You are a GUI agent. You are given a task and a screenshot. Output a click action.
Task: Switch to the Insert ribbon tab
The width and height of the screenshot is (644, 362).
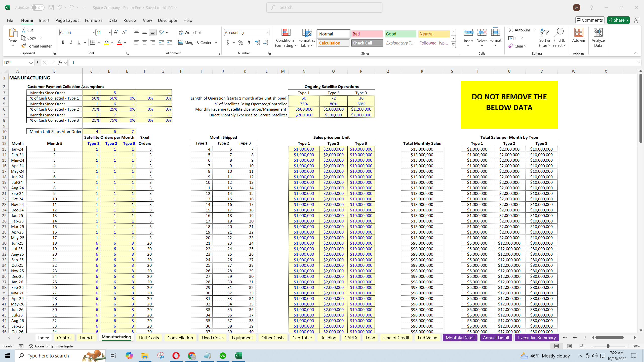coord(44,20)
